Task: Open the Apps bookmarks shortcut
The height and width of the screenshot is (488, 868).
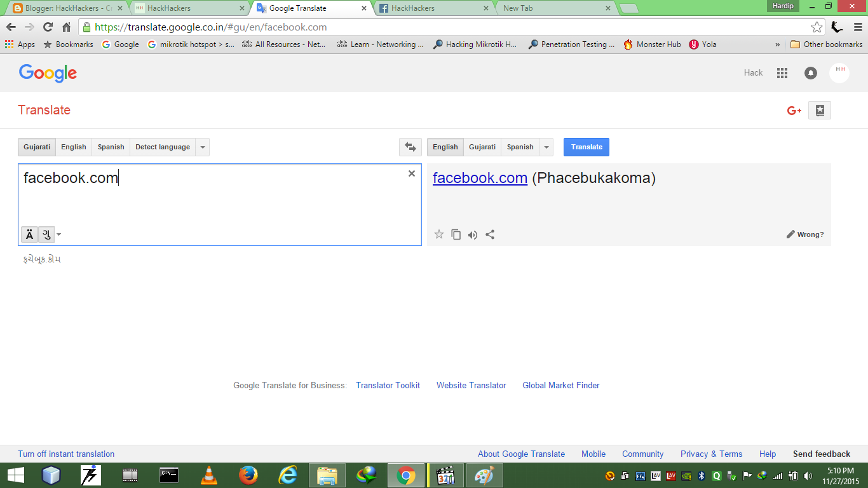Action: click(20, 44)
